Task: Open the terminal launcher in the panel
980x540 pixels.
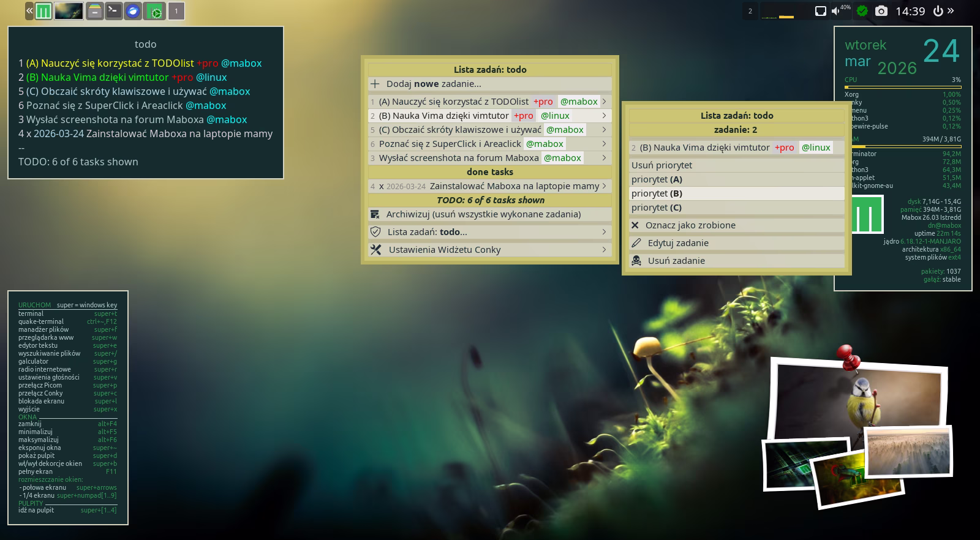Action: [x=113, y=11]
